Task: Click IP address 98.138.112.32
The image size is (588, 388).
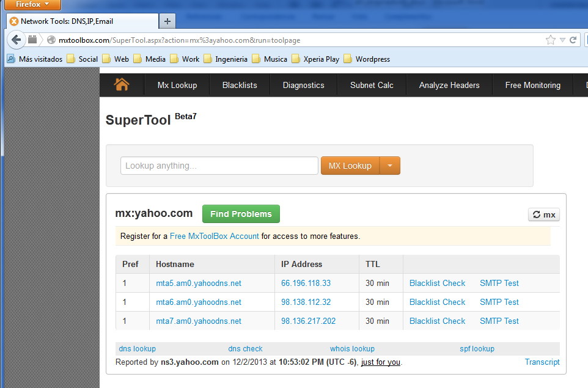Action: [x=306, y=302]
